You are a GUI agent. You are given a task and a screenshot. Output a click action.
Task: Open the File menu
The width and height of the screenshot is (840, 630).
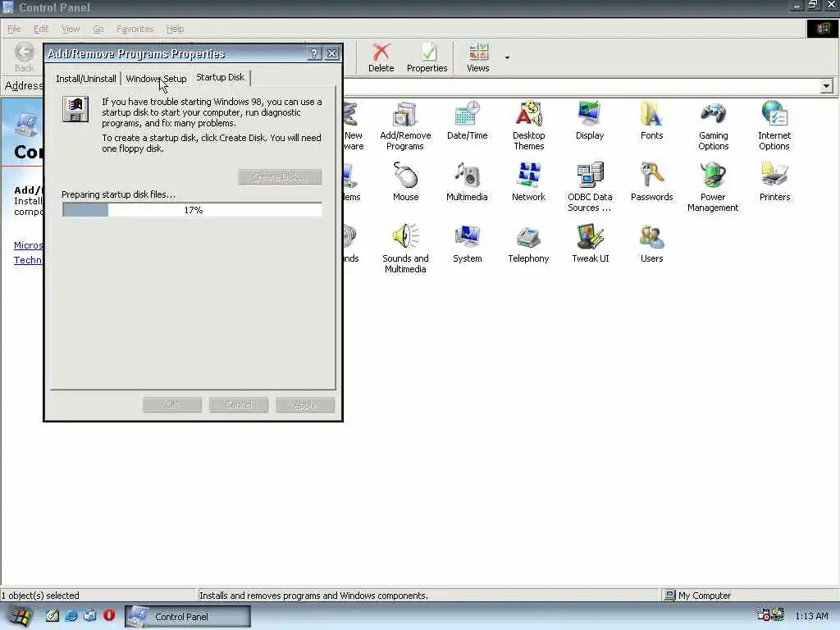[x=14, y=29]
